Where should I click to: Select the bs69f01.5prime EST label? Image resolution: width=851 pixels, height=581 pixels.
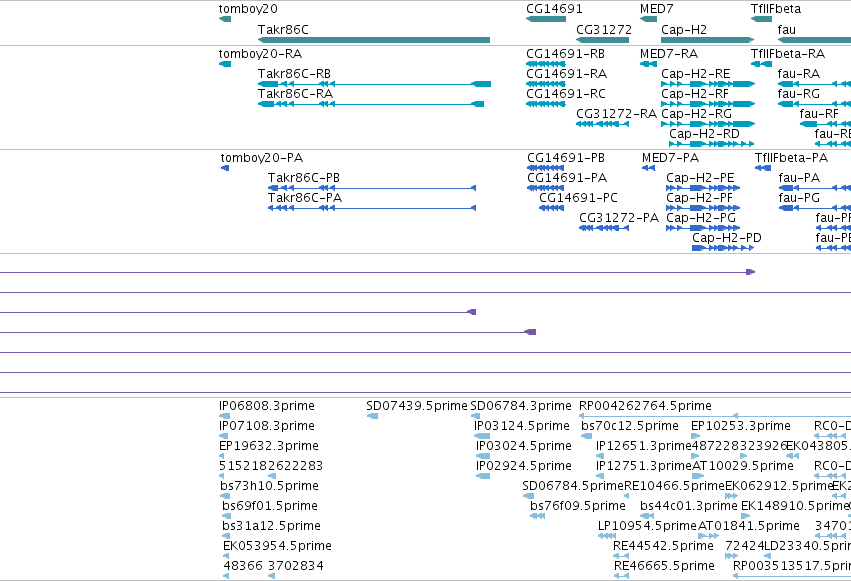[270, 506]
